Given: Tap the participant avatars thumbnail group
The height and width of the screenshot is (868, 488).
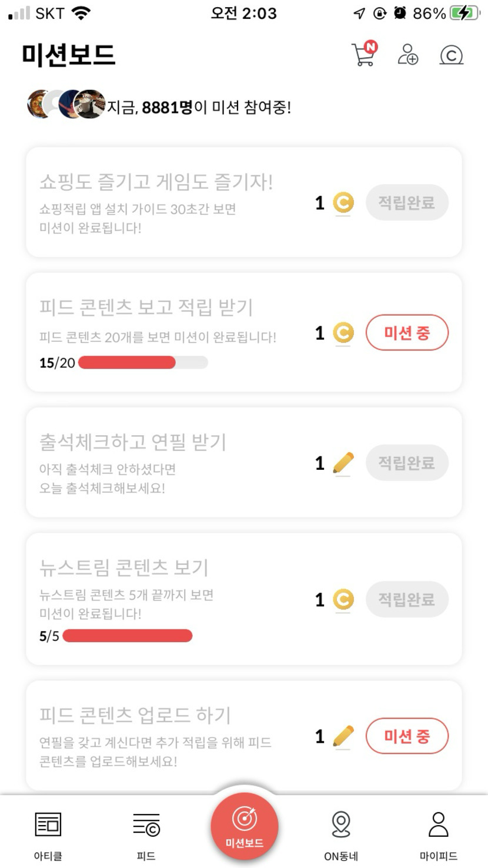Looking at the screenshot, I should pyautogui.click(x=66, y=105).
